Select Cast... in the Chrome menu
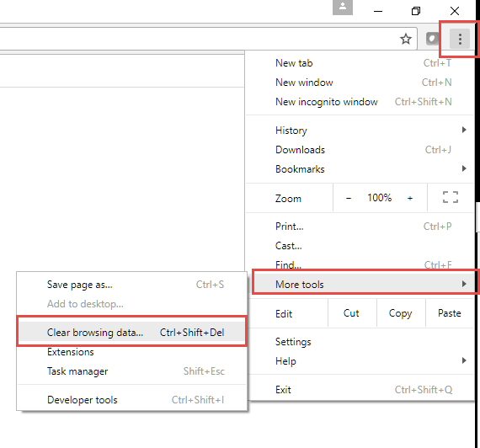The width and height of the screenshot is (480, 448). 360,246
